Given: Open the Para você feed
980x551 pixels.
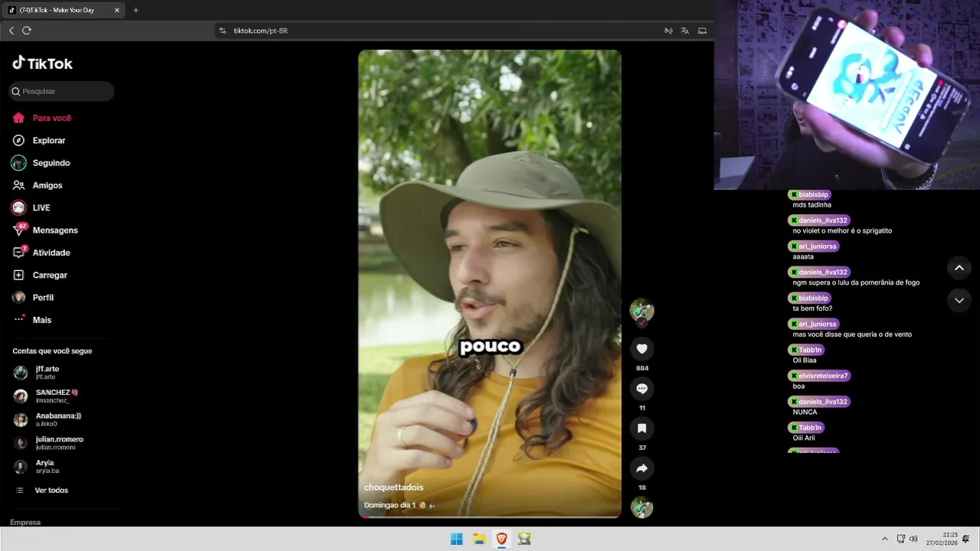Looking at the screenshot, I should tap(42, 118).
